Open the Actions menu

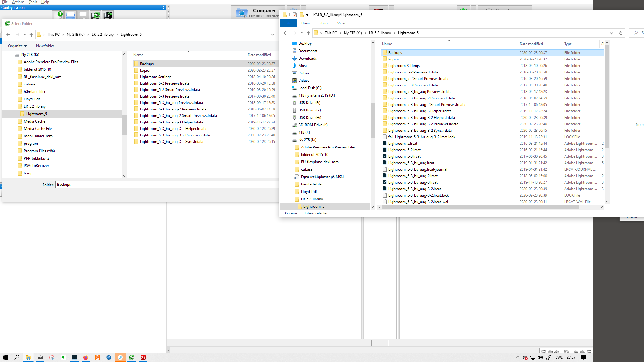tap(18, 2)
